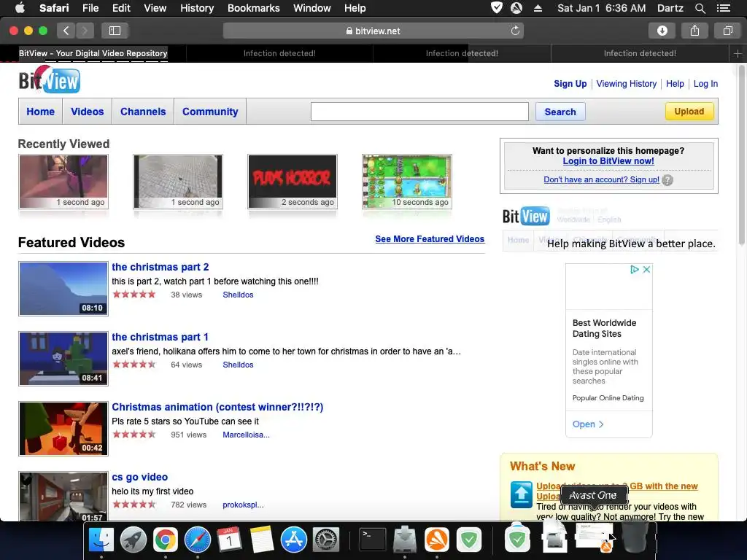This screenshot has height=560, width=747.
Task: Open the PLAYS HORROR recently viewed thumbnail
Action: coord(293,182)
